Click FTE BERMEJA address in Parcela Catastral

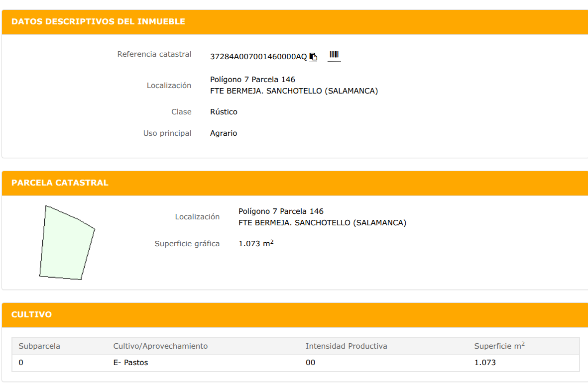tap(323, 223)
